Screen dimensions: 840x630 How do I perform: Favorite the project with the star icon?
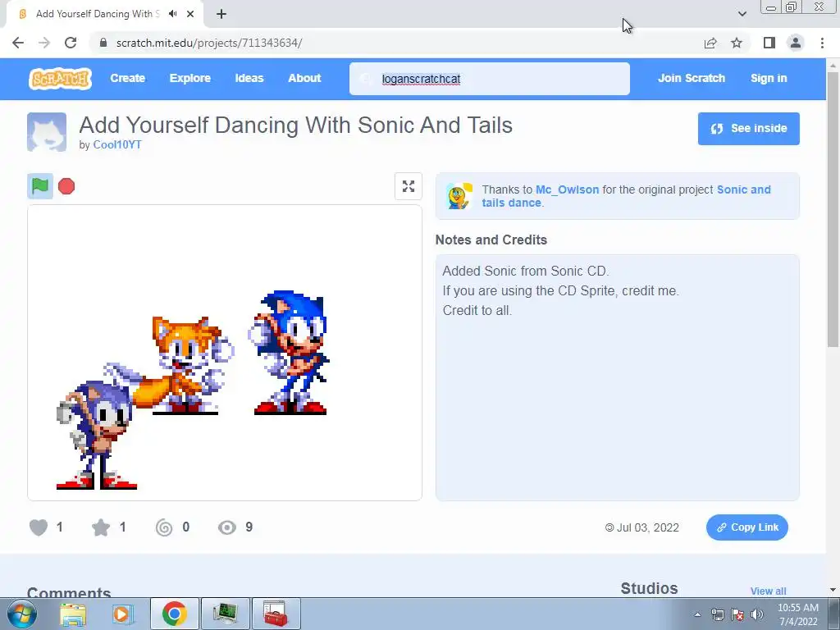(x=101, y=527)
